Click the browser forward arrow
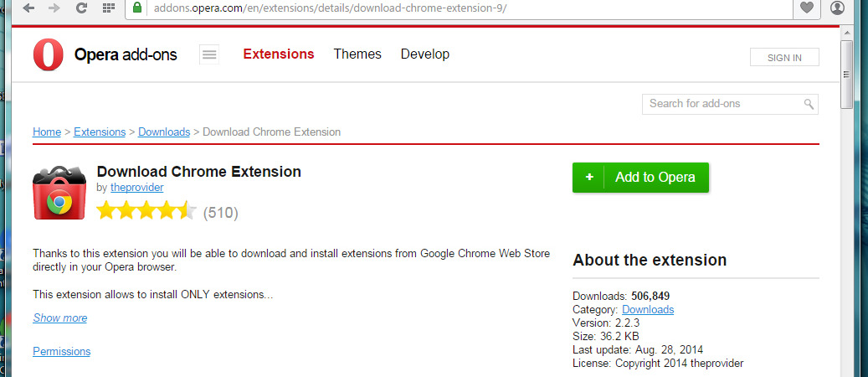This screenshot has width=868, height=377. [x=54, y=8]
